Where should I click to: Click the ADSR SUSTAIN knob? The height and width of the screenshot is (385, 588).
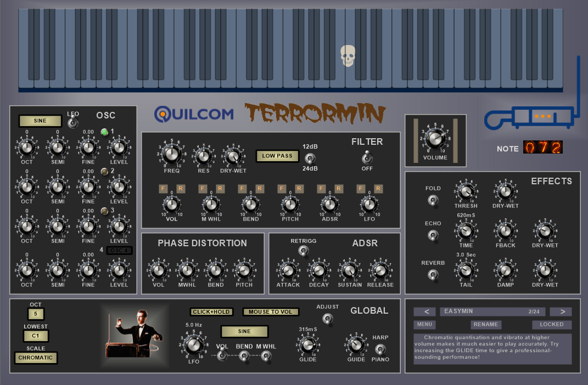click(350, 270)
